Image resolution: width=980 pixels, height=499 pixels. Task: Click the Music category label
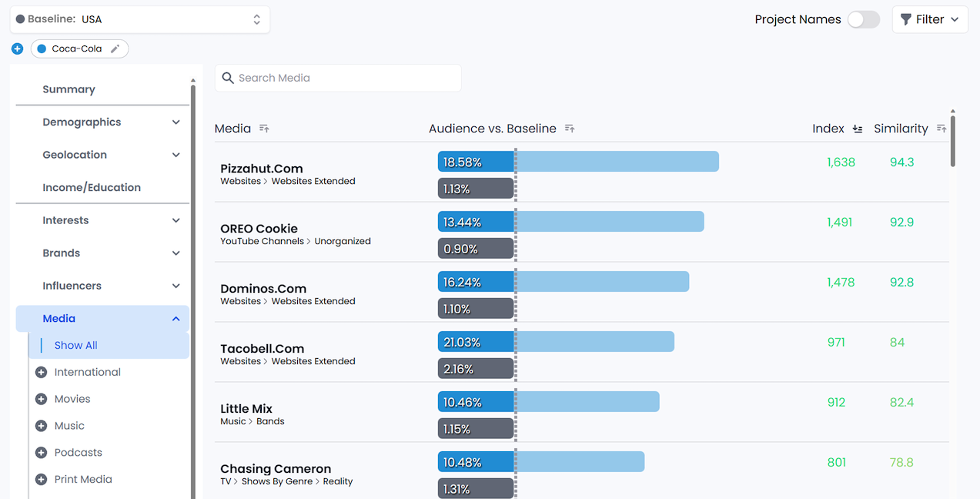pyautogui.click(x=69, y=426)
